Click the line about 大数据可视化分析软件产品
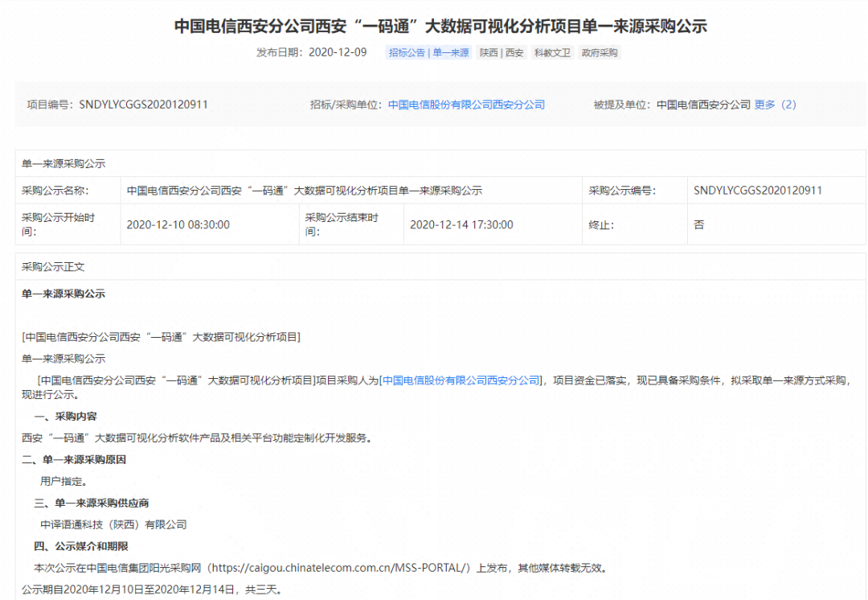Image resolution: width=868 pixels, height=600 pixels. pos(198,438)
